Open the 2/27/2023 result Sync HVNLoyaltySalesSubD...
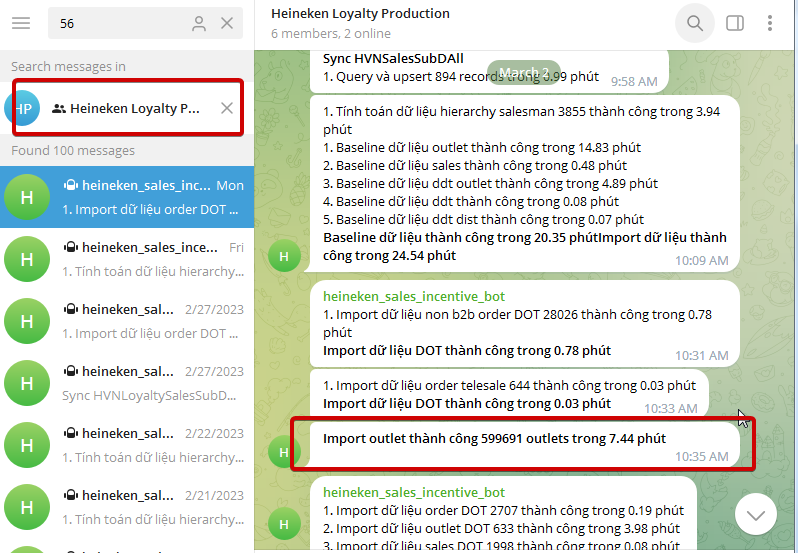The width and height of the screenshot is (798, 553). click(127, 383)
